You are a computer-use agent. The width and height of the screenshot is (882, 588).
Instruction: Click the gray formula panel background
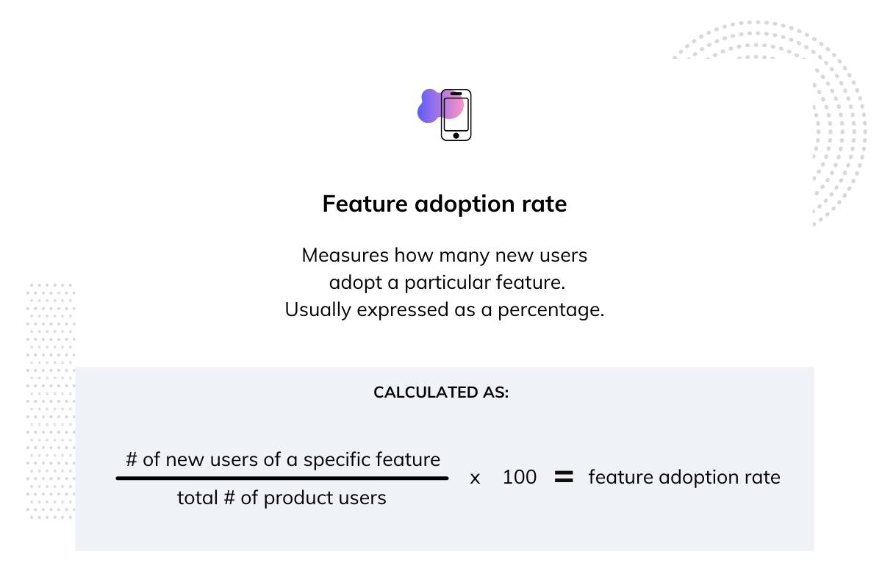click(x=444, y=459)
